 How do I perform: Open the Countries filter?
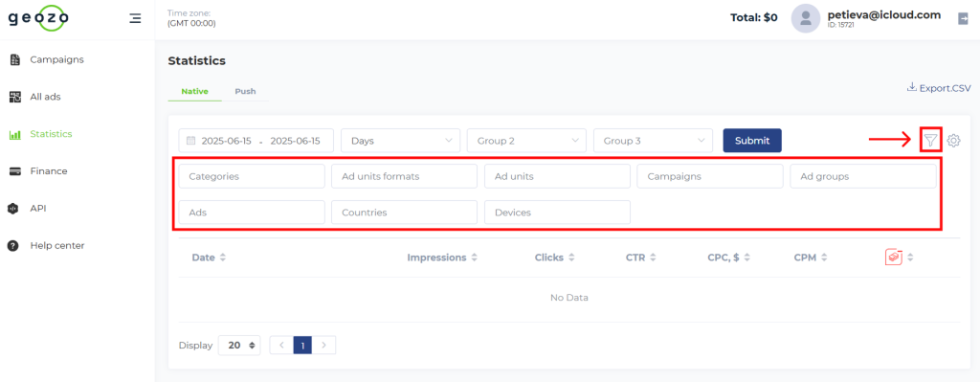[x=405, y=212]
